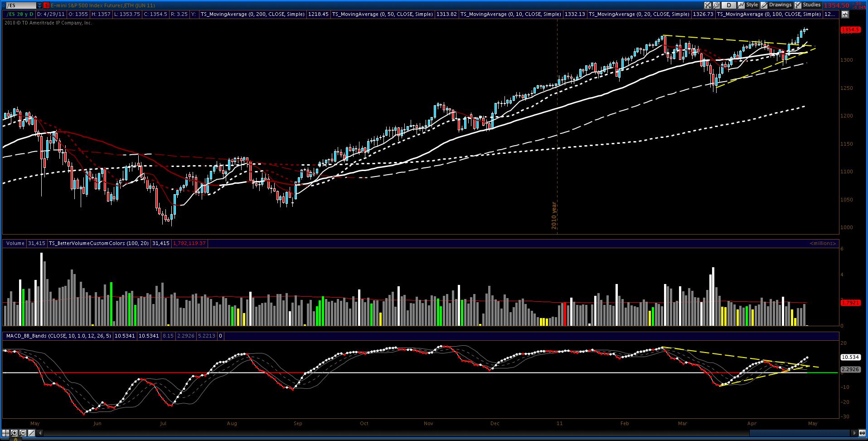Click the '2010 year' vertical marker label
Viewport: 868px width, 441px height.
point(554,215)
